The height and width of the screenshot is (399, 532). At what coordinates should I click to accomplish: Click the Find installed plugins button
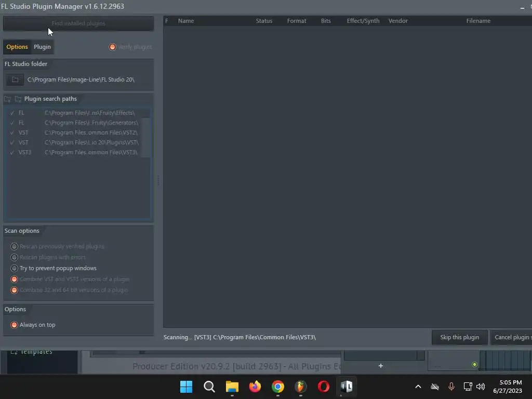(78, 23)
